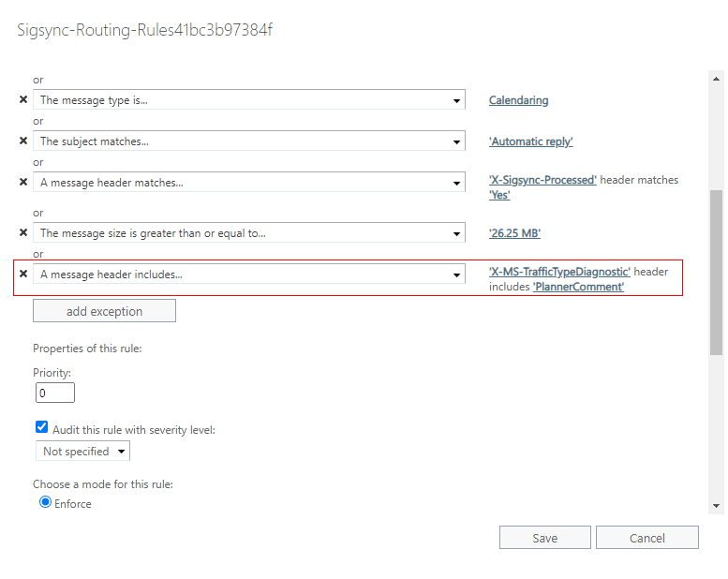This screenshot has width=728, height=579.
Task: Open the 'X-Sigsync-Processed' header link
Action: [542, 180]
